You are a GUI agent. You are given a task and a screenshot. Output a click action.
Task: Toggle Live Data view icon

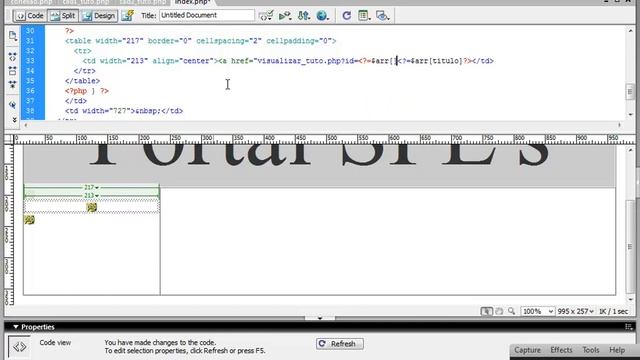[x=128, y=16]
